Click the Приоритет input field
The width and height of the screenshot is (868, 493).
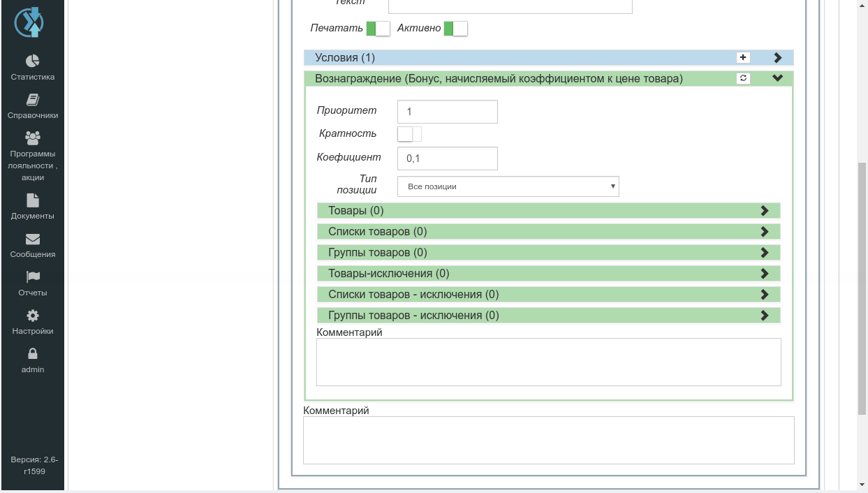pyautogui.click(x=448, y=112)
